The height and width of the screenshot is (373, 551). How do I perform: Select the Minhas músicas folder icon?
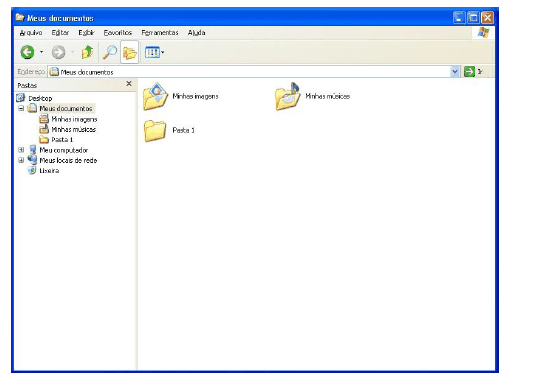[287, 96]
